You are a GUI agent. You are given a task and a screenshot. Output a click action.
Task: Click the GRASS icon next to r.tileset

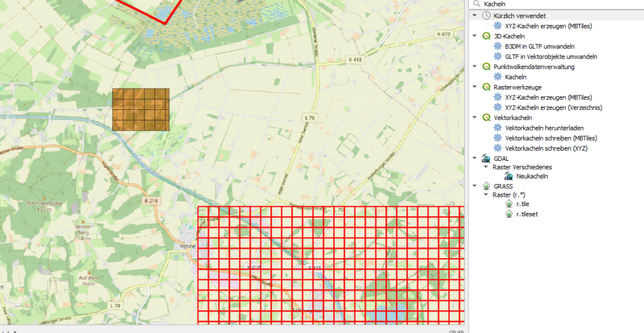tap(509, 214)
